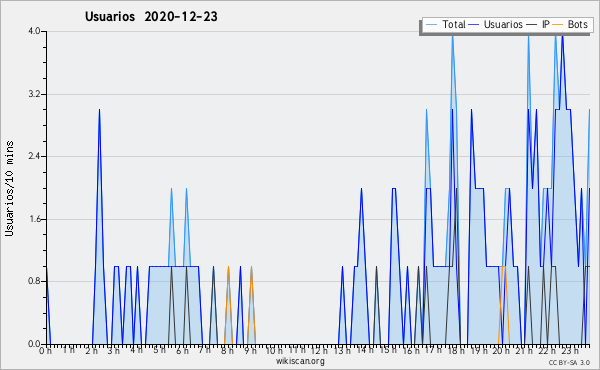Click the 4.0 y-axis value

[34, 31]
